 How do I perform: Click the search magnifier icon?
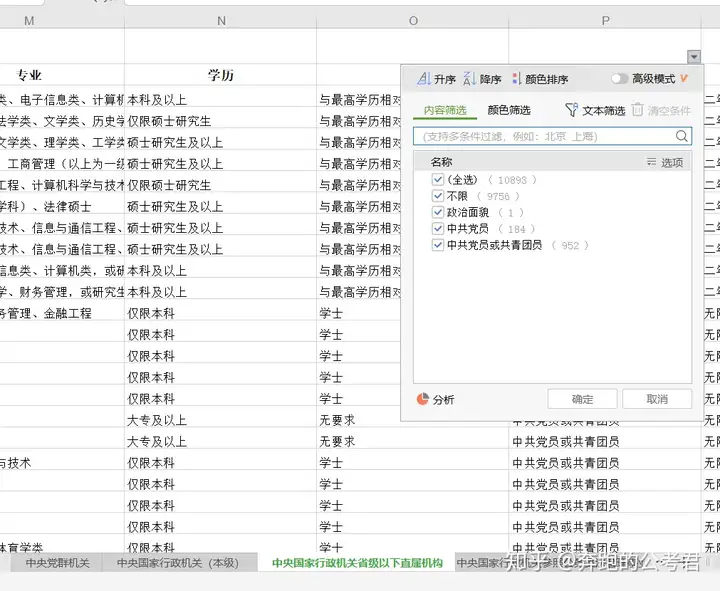[681, 136]
